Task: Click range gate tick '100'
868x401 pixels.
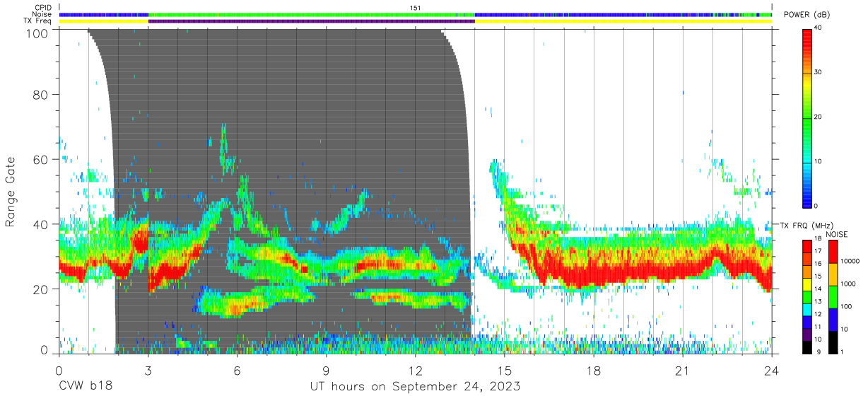Action: coord(37,33)
